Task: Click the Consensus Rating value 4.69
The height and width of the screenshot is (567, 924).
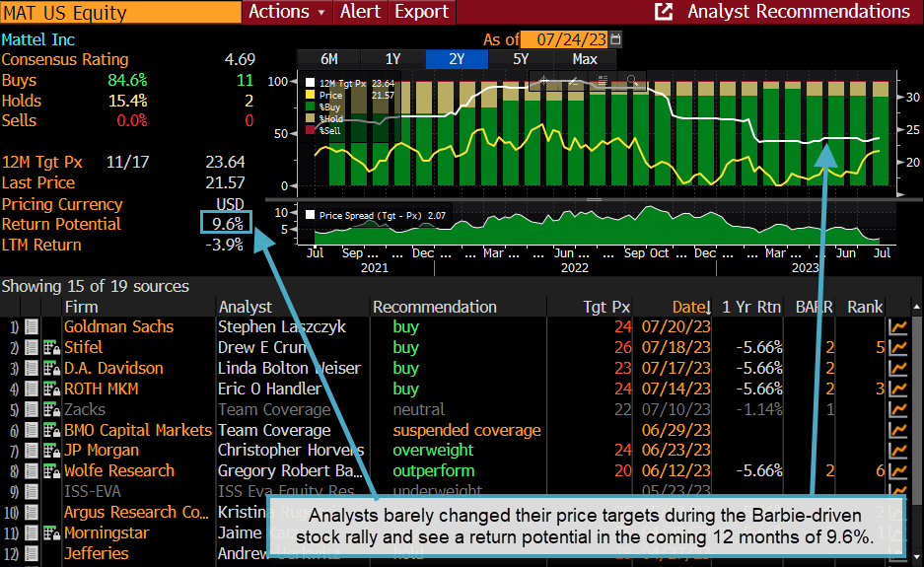Action: pyautogui.click(x=240, y=59)
